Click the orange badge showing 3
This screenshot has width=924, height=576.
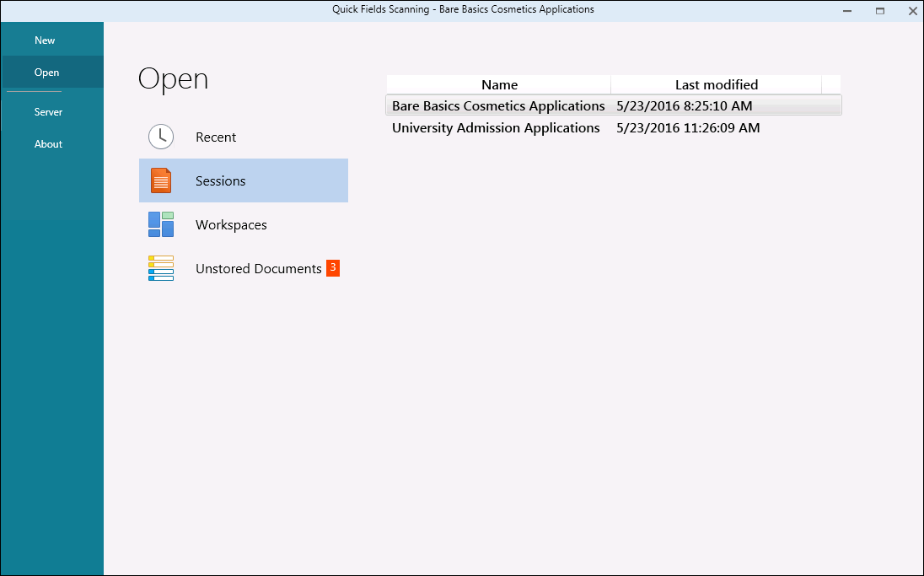[x=333, y=267]
